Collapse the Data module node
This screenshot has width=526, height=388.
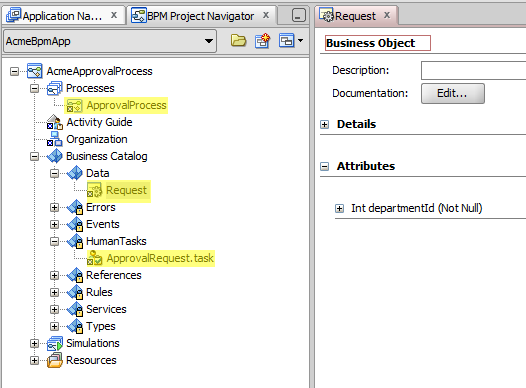[x=54, y=173]
